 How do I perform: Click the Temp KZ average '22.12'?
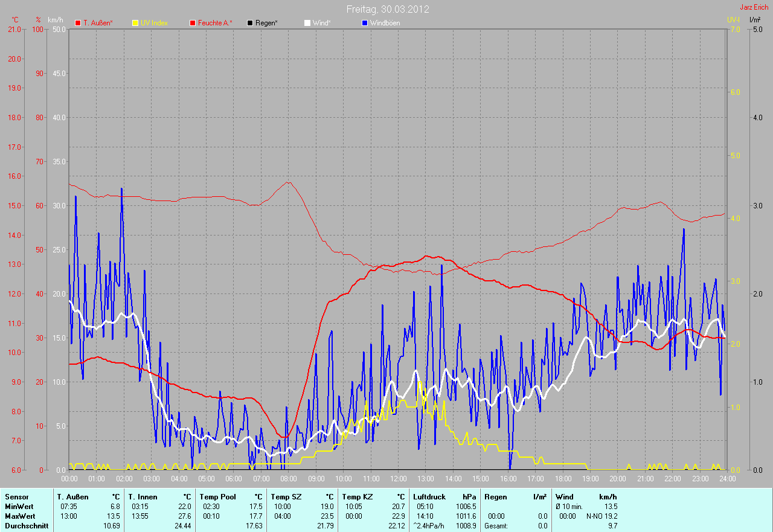coord(397,526)
